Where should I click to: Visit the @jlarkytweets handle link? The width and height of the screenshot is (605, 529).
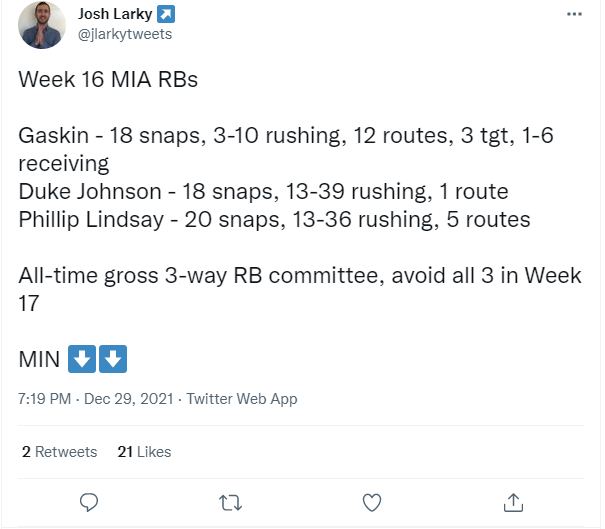(x=125, y=34)
